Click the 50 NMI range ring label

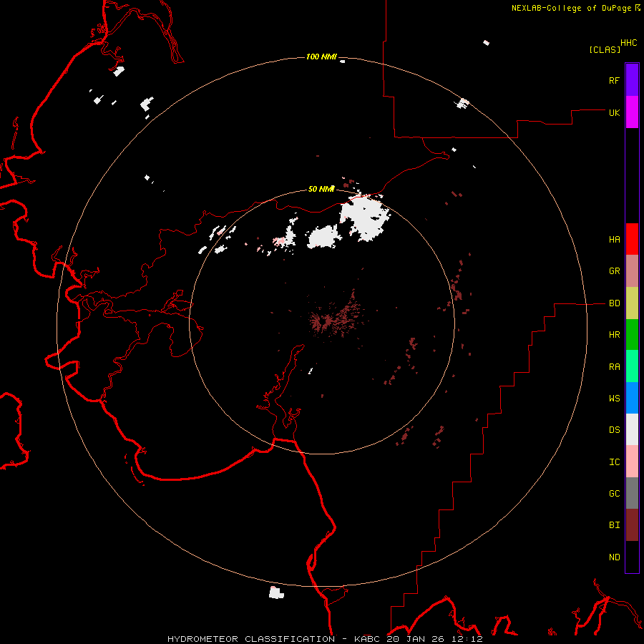[x=321, y=189]
